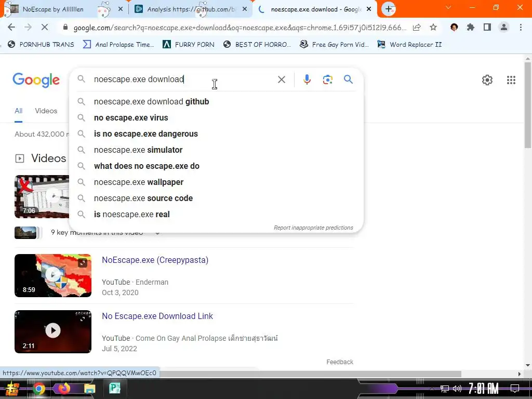Start voice search with the microphone
532x399 pixels.
point(307,79)
